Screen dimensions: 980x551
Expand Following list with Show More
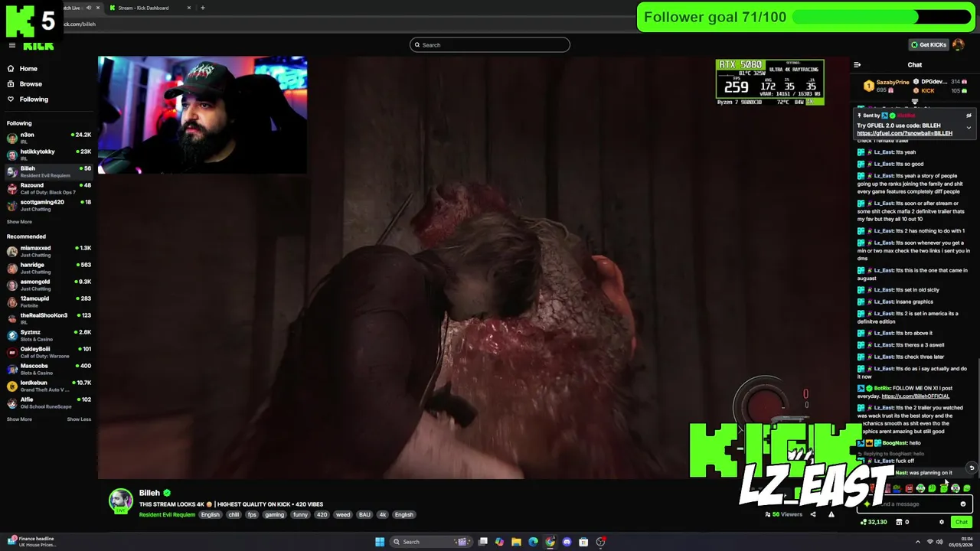(x=19, y=222)
